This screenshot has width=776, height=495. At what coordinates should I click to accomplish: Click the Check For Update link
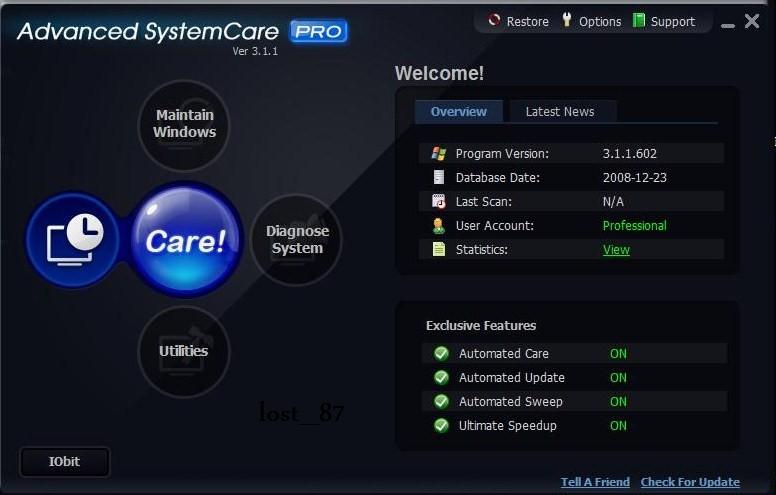click(690, 482)
